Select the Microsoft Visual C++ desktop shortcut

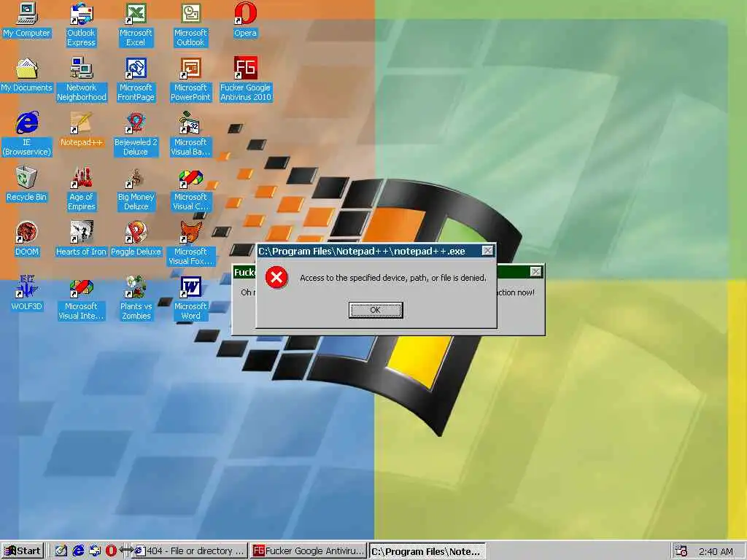tap(190, 189)
